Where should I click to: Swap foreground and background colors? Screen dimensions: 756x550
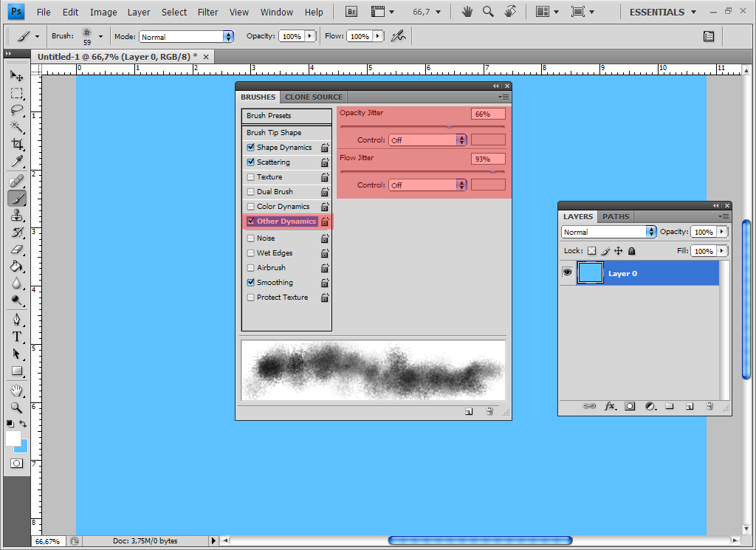pyautogui.click(x=23, y=424)
